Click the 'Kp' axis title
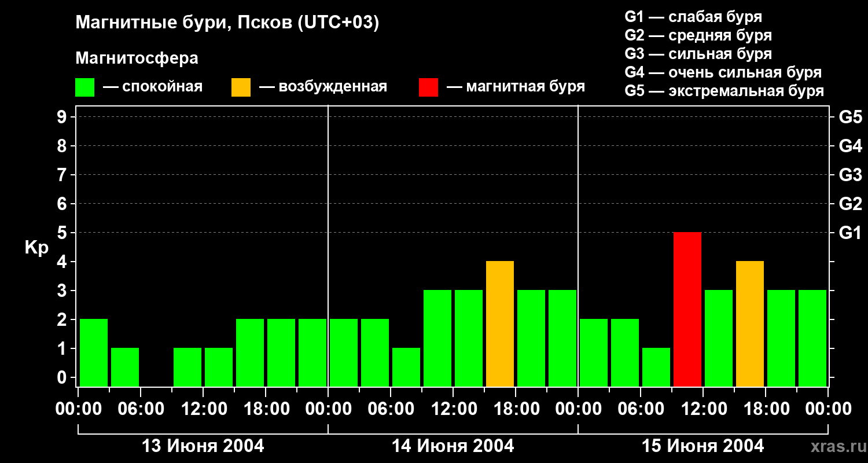 [36, 248]
